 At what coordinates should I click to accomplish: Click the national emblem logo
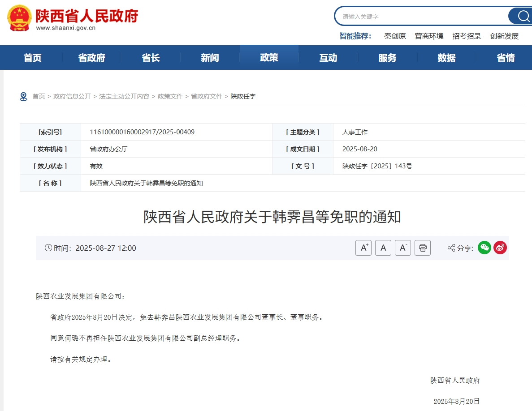[19, 18]
